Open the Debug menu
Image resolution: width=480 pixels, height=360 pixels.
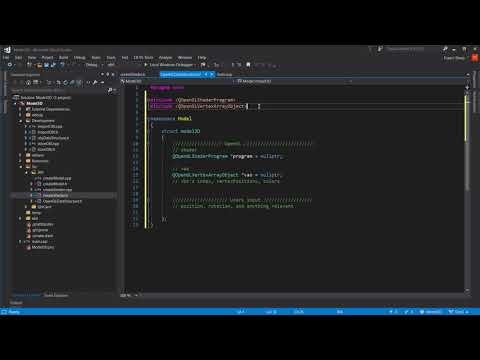coord(79,57)
